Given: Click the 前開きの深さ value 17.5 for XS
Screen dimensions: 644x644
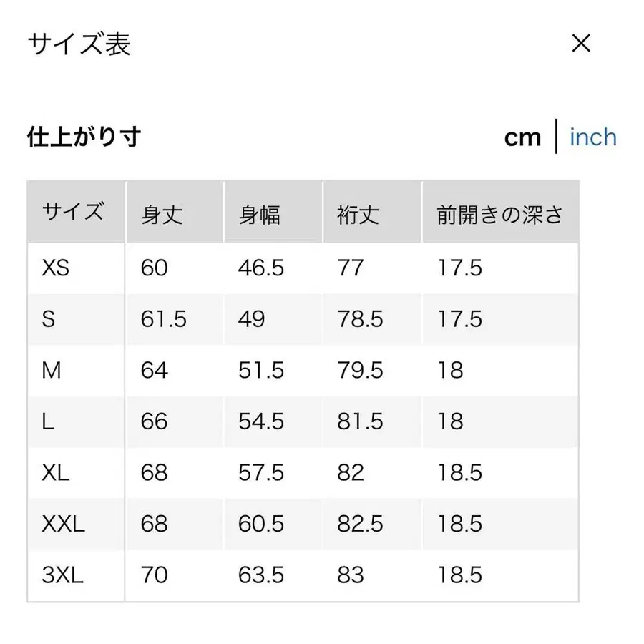Looking at the screenshot, I should (459, 268).
